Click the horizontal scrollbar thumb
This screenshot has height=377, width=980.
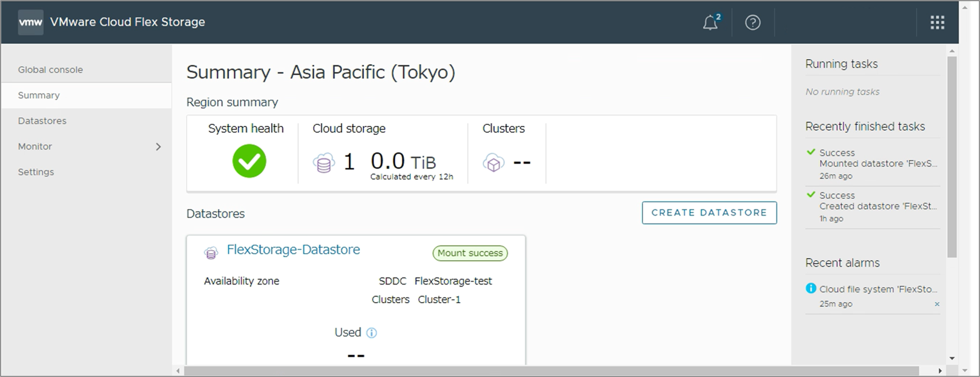(x=551, y=371)
